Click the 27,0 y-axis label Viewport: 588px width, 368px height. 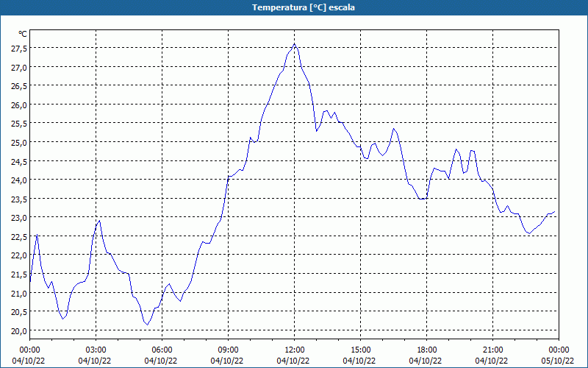pos(19,68)
